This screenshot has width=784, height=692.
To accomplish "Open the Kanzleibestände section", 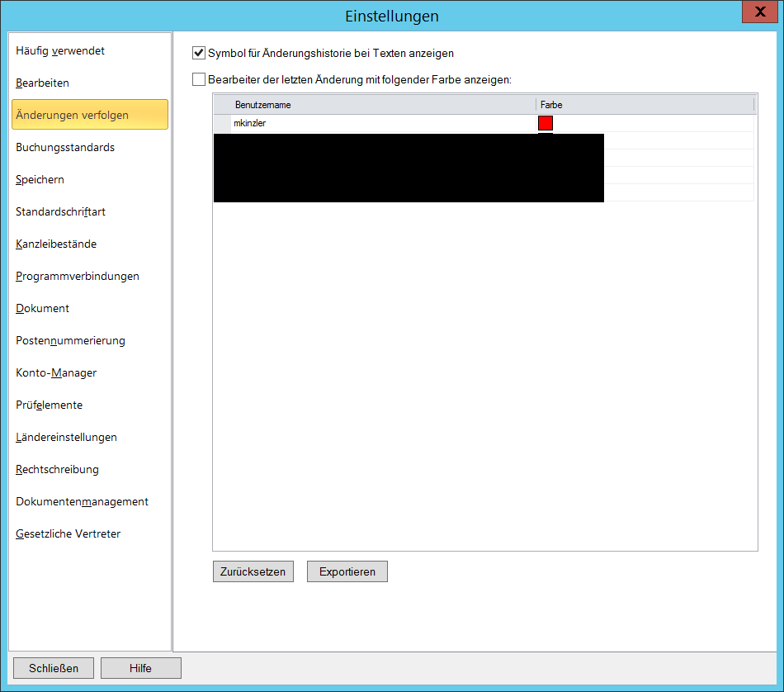I will coord(55,244).
